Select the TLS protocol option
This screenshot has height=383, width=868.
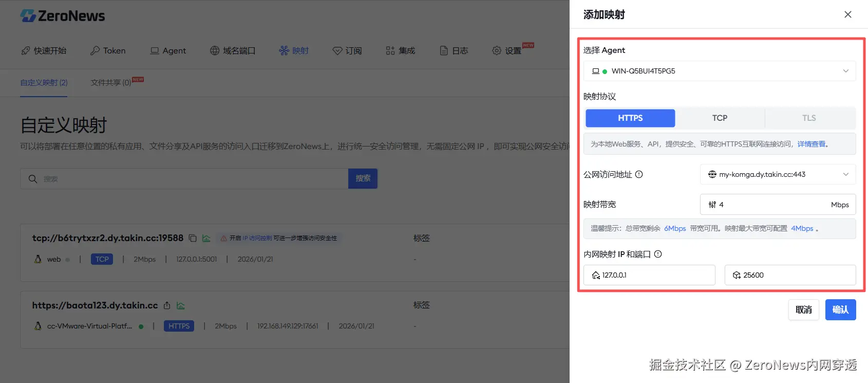coord(809,118)
